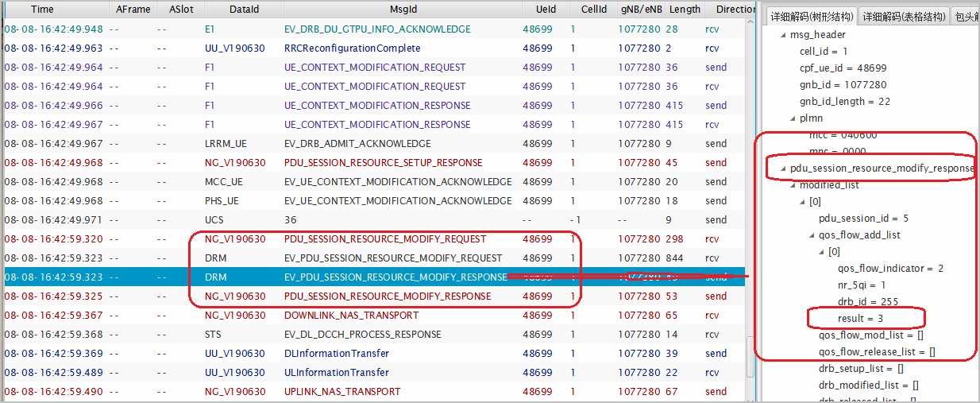The height and width of the screenshot is (403, 980).
Task: Collapse the modified_list tree node
Action: pos(793,185)
